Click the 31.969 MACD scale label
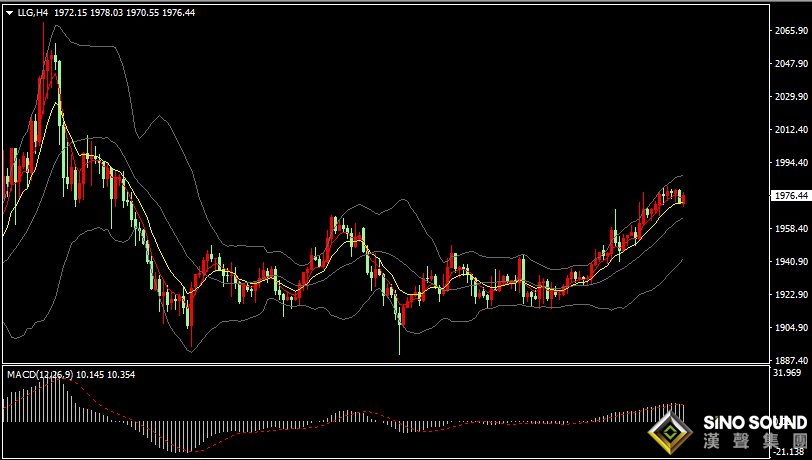812x460 pixels. (787, 372)
